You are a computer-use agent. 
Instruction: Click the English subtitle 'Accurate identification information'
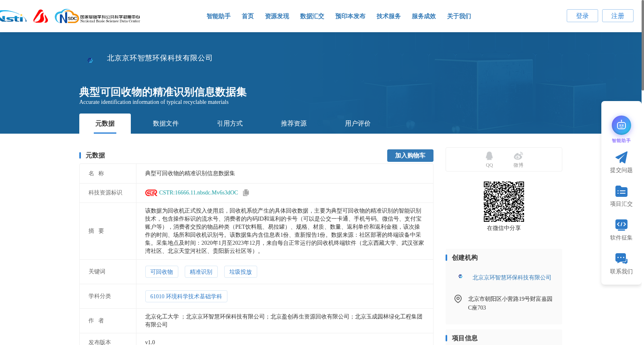(154, 102)
